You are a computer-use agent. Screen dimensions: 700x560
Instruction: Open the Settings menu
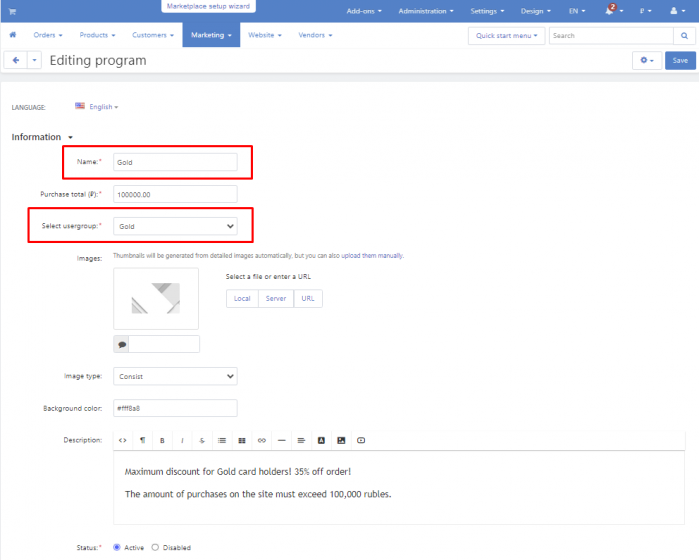(x=487, y=11)
